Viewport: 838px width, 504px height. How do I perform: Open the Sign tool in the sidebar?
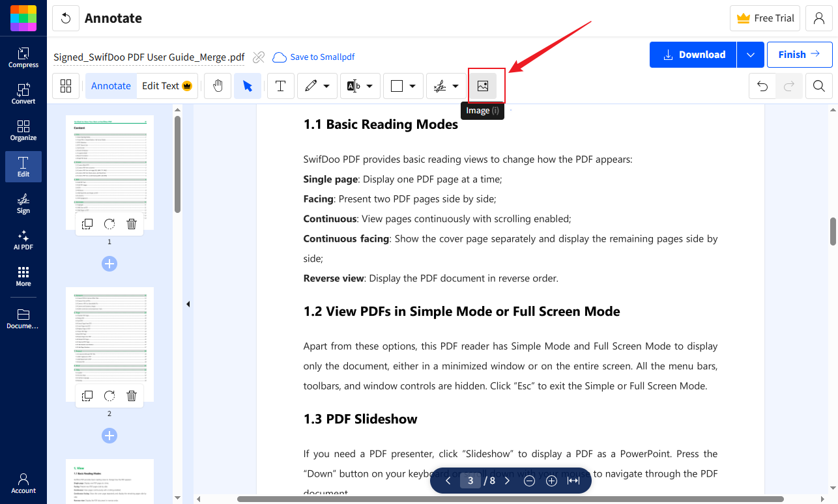(23, 204)
